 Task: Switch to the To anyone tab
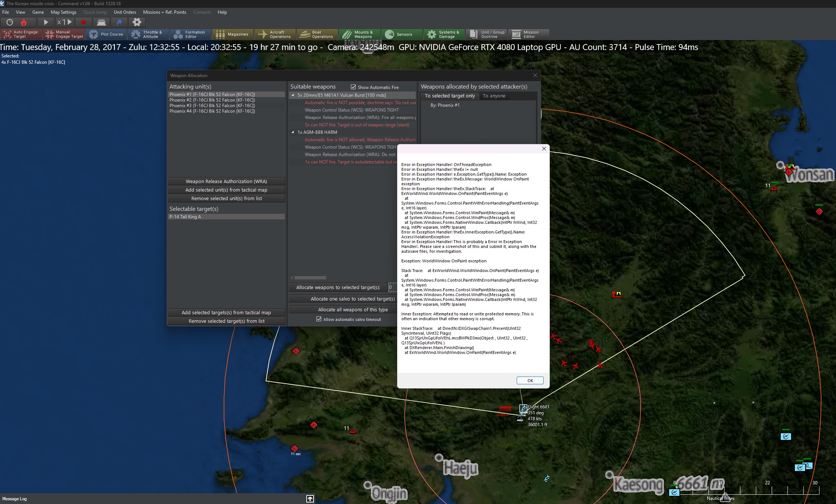point(494,96)
